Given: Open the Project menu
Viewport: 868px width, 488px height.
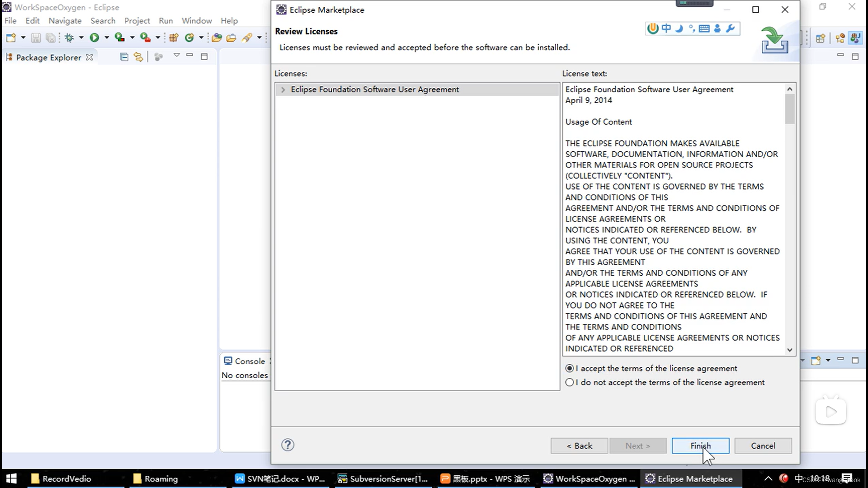Looking at the screenshot, I should [137, 21].
